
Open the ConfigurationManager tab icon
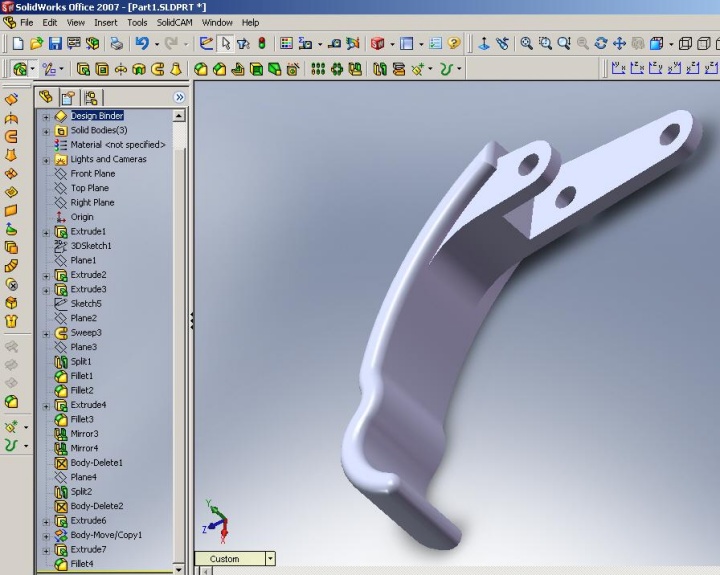[x=90, y=97]
